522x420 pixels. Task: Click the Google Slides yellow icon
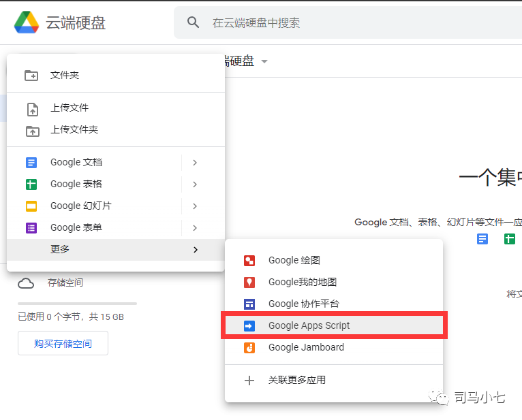click(x=31, y=206)
